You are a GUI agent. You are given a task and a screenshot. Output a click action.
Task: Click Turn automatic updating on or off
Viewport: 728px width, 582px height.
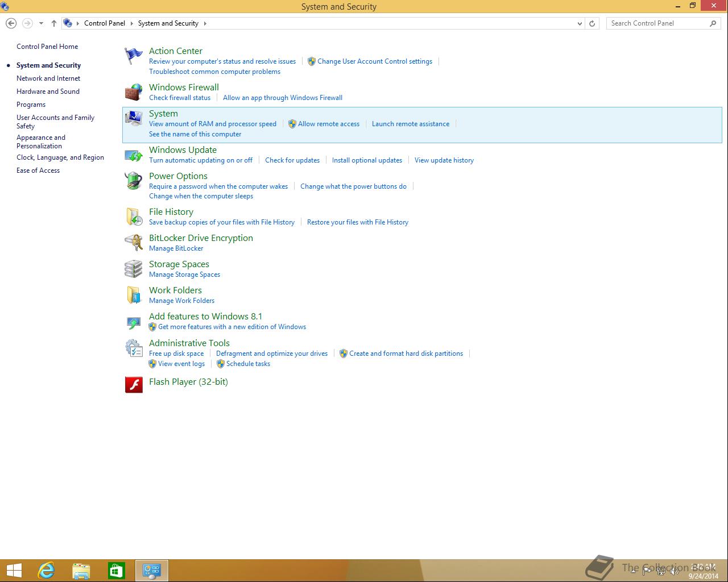tap(201, 160)
